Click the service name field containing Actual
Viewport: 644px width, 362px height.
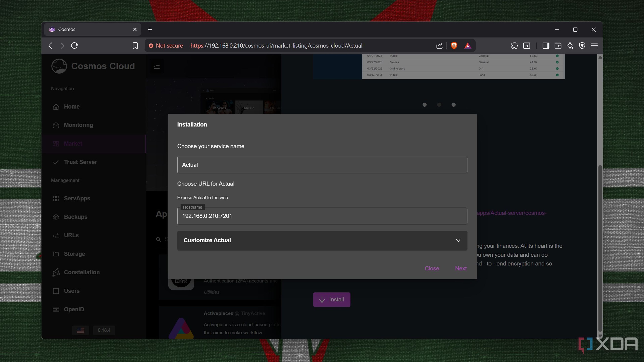pyautogui.click(x=322, y=165)
